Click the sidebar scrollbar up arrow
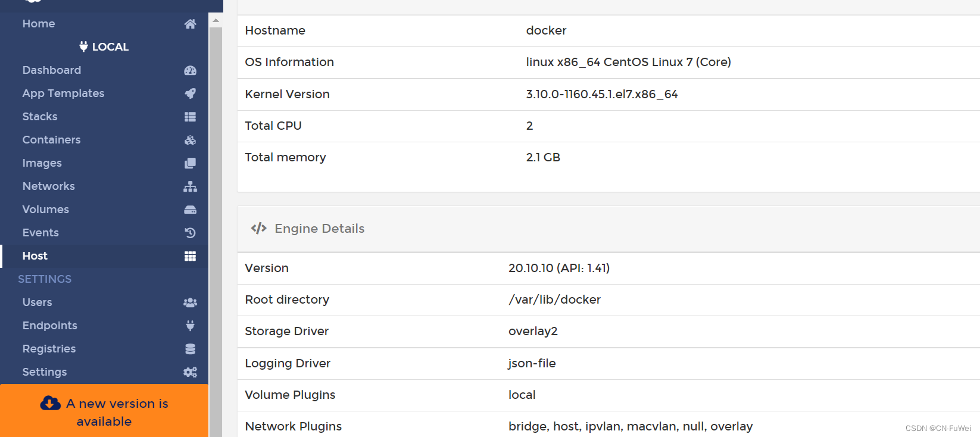 pyautogui.click(x=216, y=20)
